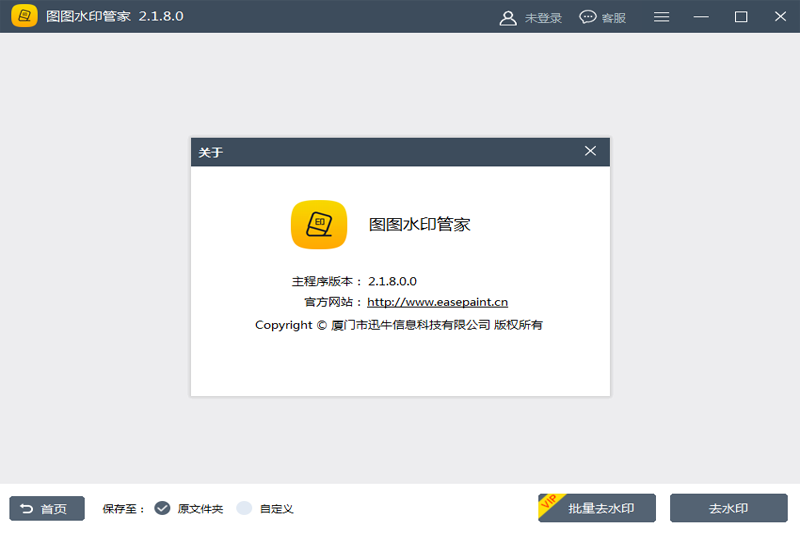This screenshot has width=800, height=533.
Task: Go back with the 首页 button
Action: [47, 509]
